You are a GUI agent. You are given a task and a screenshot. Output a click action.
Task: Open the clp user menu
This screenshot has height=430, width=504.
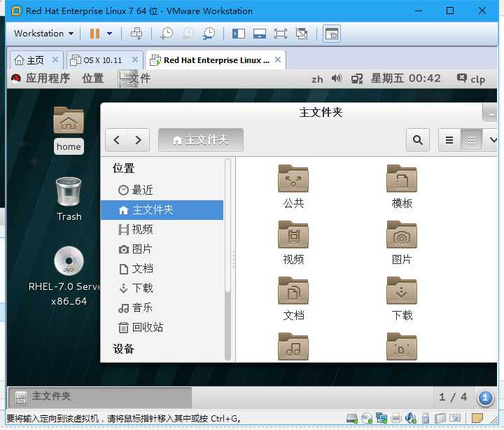471,79
